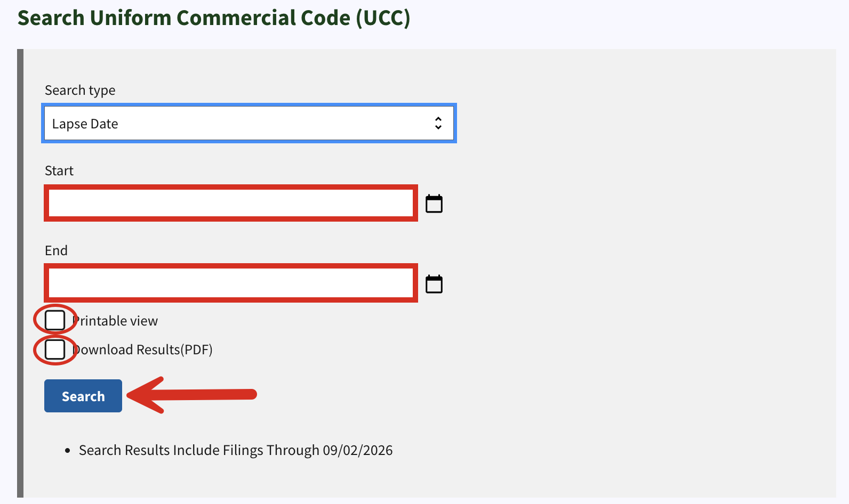Open the End date calendar picker
This screenshot has height=504, width=849.
click(434, 284)
